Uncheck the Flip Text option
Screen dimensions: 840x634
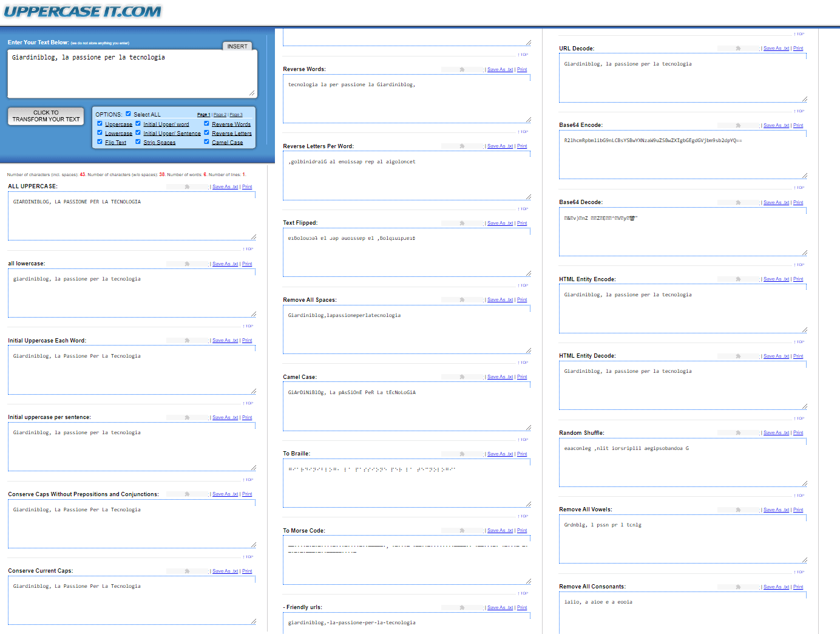coord(100,141)
